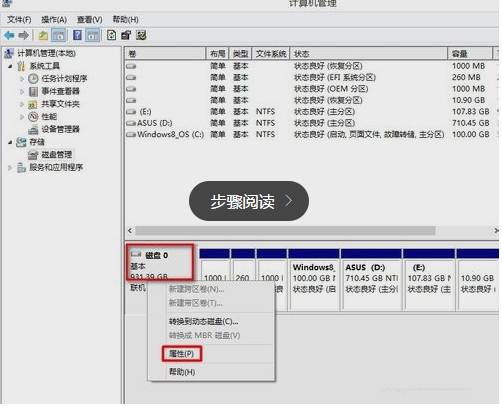
Task: Expand the 服务和应用程序 node arrow
Action: [x=10, y=168]
